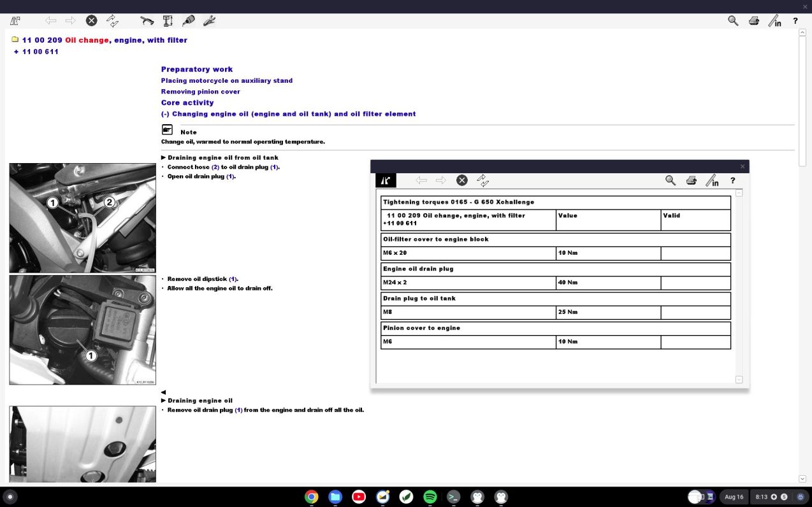The height and width of the screenshot is (507, 812).
Task: Collapse (-) Changing engine oil section
Action: [x=289, y=114]
